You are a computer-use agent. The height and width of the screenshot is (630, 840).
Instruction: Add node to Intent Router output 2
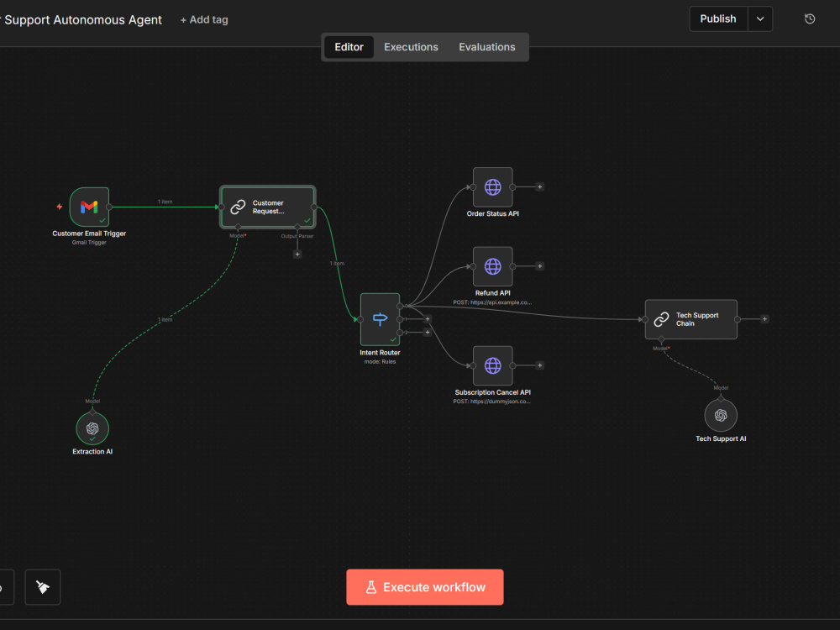pyautogui.click(x=428, y=333)
